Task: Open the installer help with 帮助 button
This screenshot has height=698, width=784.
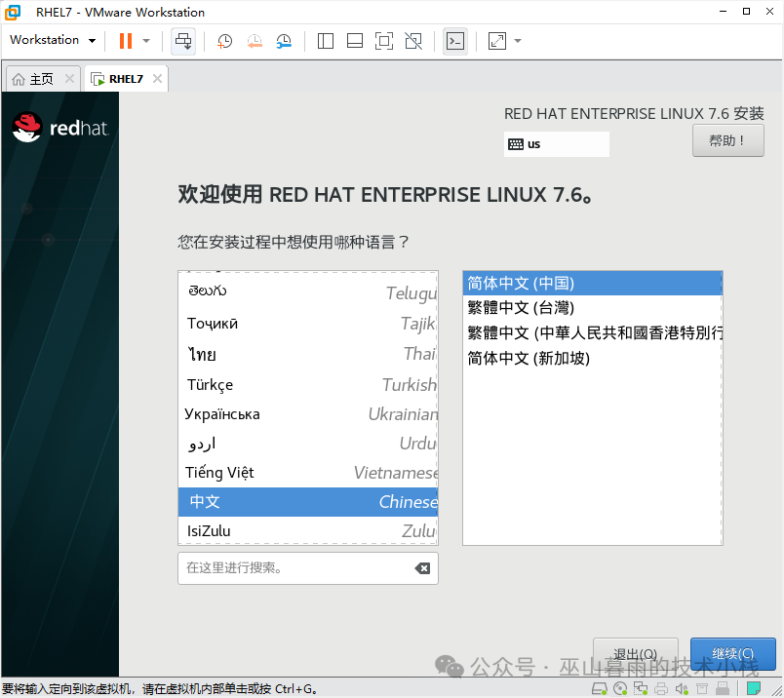Action: pyautogui.click(x=727, y=139)
